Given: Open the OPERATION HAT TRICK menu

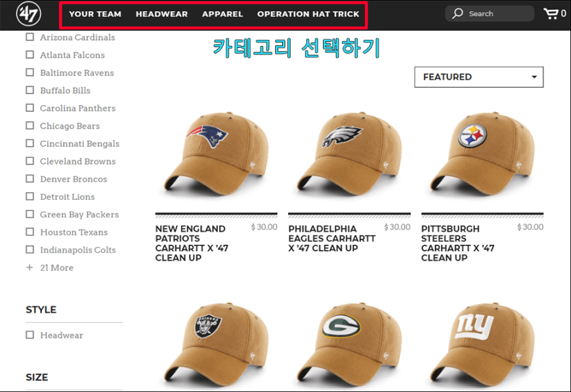Looking at the screenshot, I should tap(308, 14).
